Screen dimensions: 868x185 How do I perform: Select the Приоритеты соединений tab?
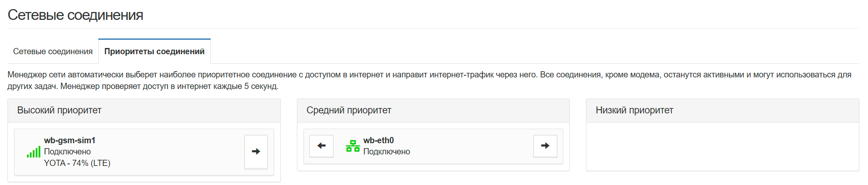pos(154,51)
